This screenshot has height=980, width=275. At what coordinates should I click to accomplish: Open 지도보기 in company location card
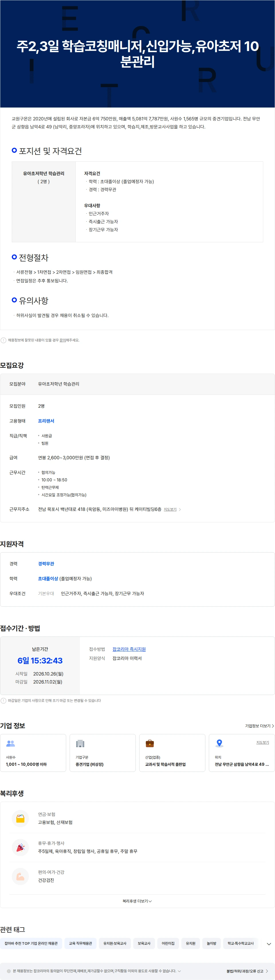point(262,742)
